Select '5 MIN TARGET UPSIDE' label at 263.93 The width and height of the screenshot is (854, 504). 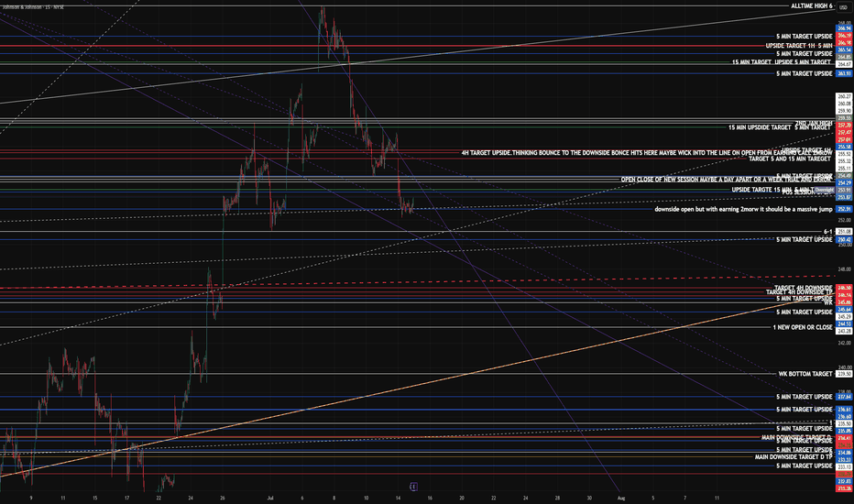[x=805, y=73]
